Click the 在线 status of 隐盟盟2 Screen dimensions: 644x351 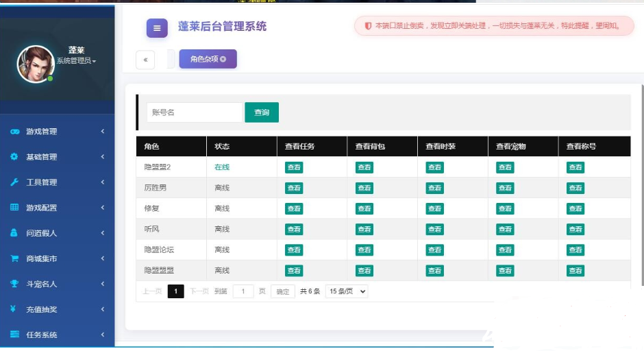pos(222,167)
